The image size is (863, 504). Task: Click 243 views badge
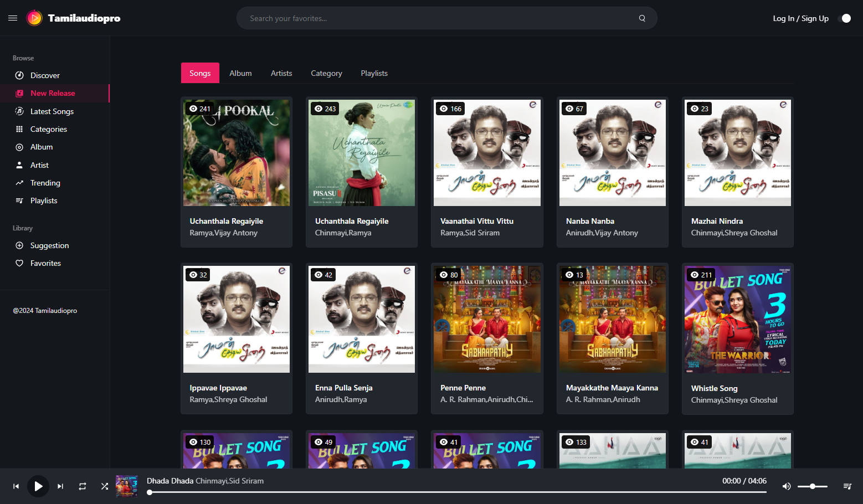325,109
